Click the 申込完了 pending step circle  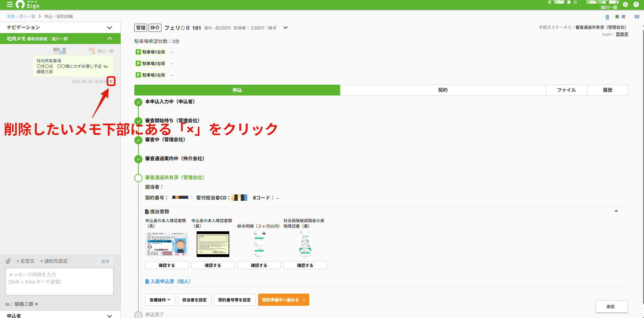138,315
